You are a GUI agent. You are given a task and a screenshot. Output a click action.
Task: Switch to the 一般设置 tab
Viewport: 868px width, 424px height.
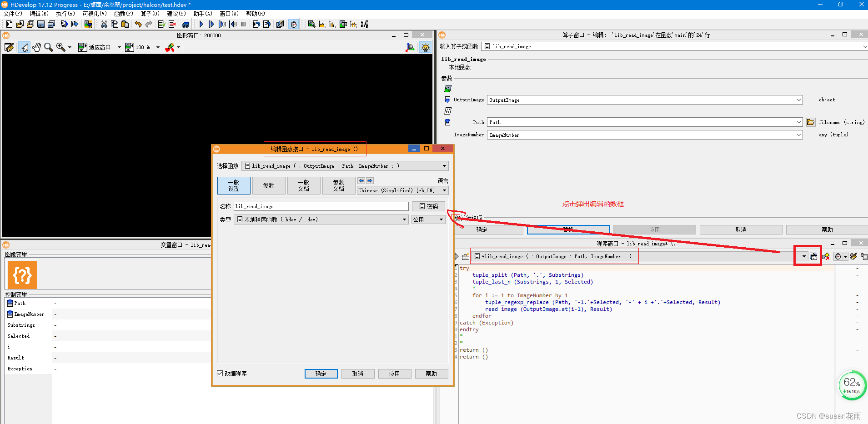coord(234,185)
